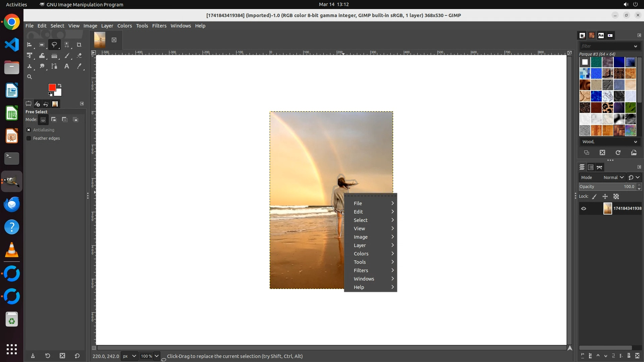Enable the Feather edges checkbox

29,138
